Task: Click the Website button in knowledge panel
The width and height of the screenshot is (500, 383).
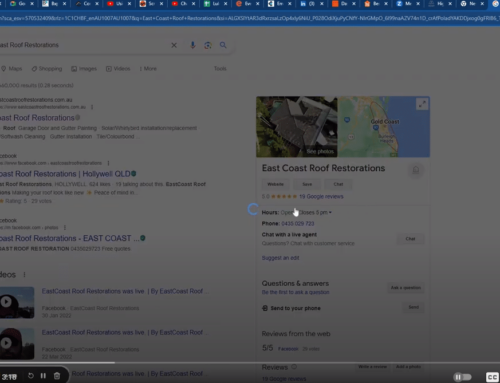Action: click(x=275, y=184)
